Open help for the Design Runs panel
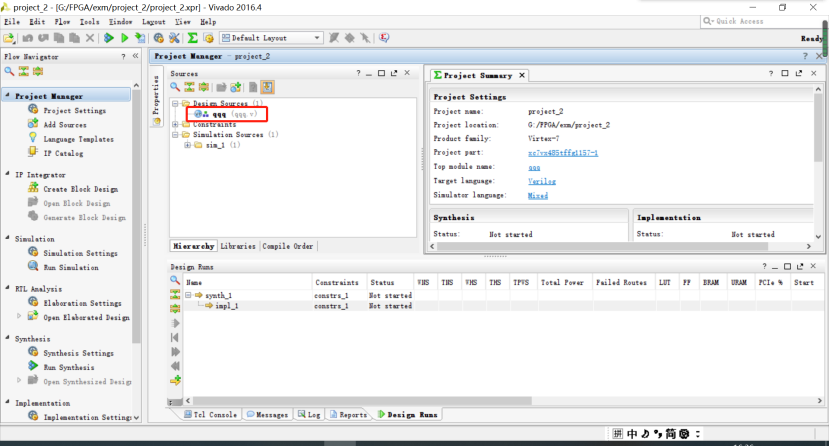Screen dimensions: 830x446 click(764, 266)
